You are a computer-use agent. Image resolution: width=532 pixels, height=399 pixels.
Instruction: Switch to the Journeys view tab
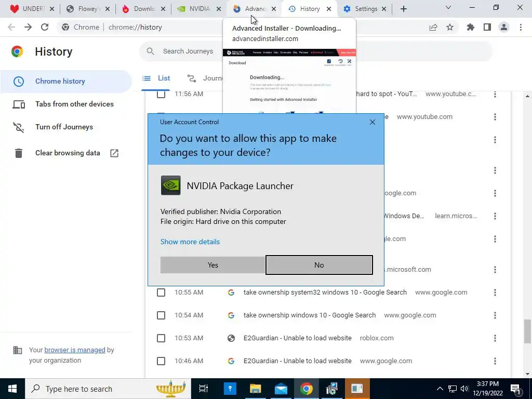point(205,78)
